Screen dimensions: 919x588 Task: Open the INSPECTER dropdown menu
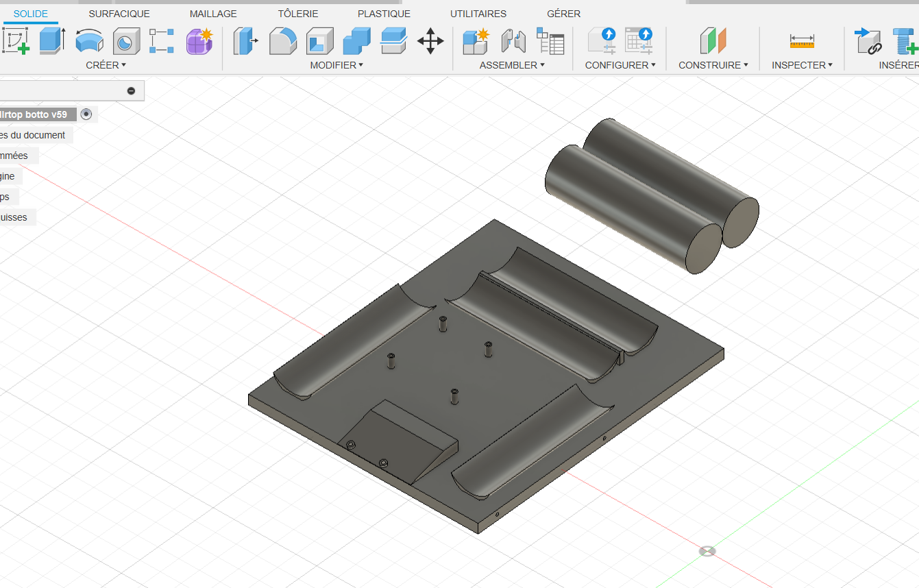(x=802, y=65)
